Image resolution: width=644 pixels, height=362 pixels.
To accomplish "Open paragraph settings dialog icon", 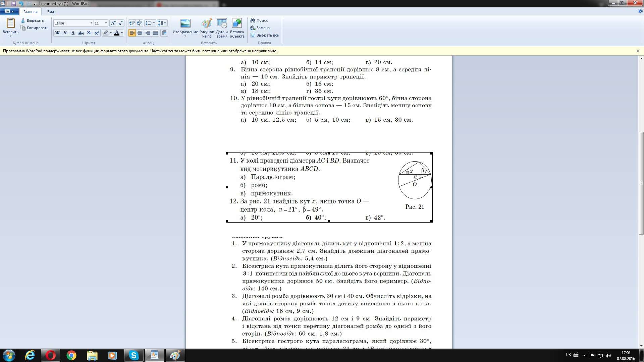I will click(164, 33).
